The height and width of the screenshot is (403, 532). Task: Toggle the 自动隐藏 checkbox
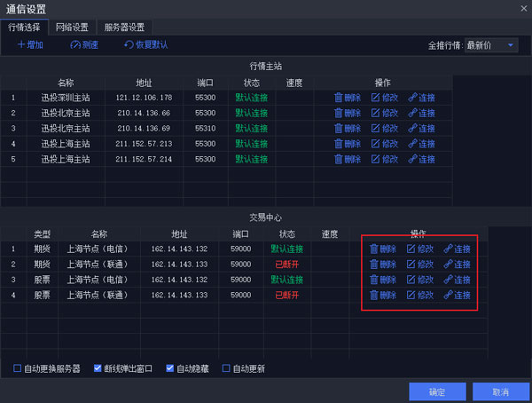click(170, 368)
